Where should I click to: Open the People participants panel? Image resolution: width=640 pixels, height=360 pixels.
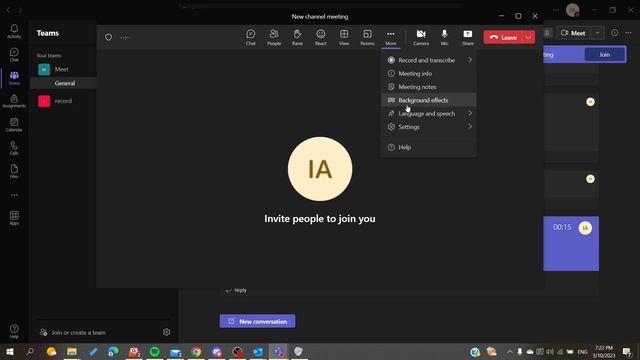(x=274, y=37)
